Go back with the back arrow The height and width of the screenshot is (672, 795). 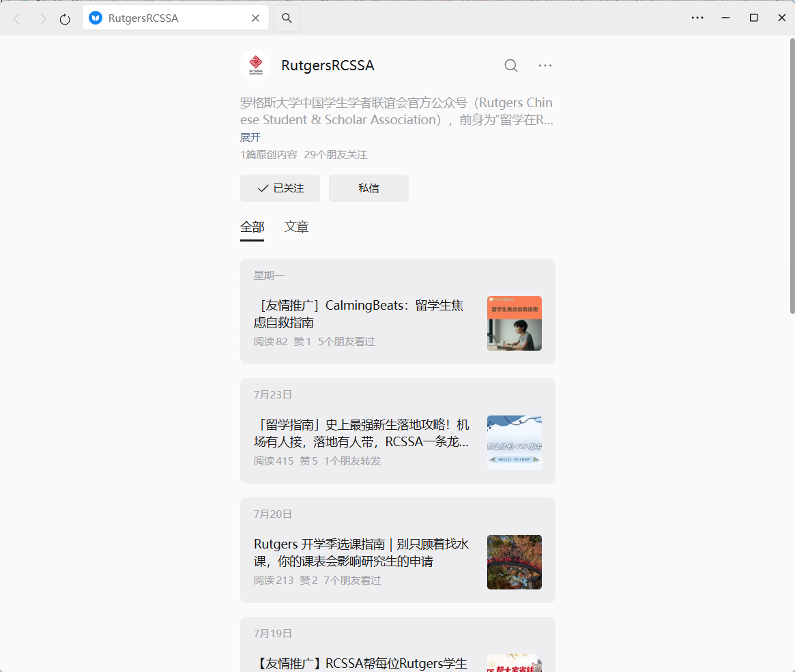point(17,18)
